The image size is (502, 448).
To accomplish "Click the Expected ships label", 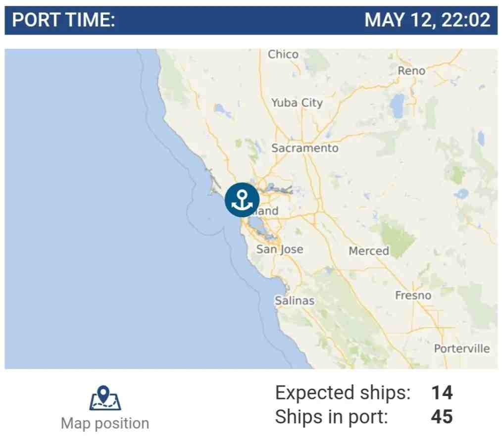I will [x=343, y=393].
